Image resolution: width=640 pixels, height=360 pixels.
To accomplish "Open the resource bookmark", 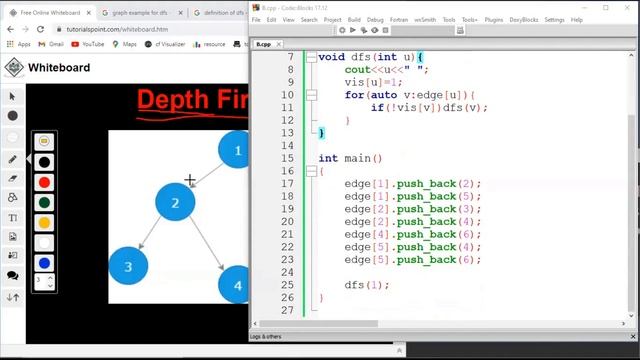I will point(209,44).
